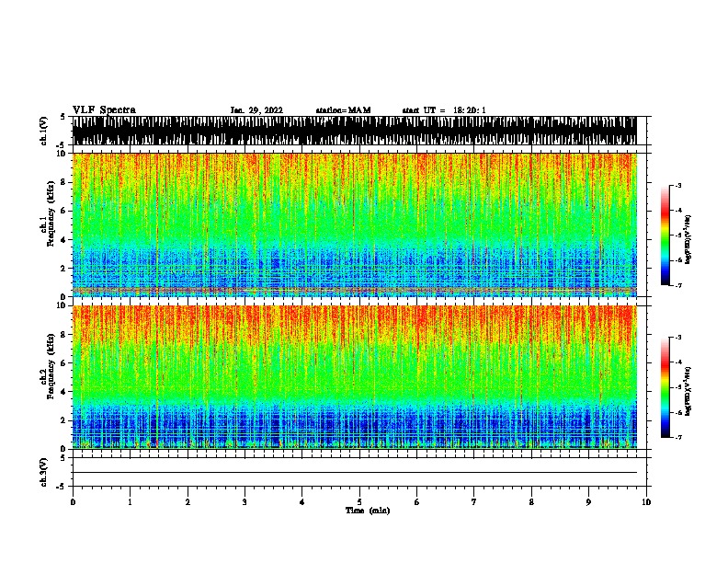Click the ch.1 spectrogram color scale bar

(665, 236)
